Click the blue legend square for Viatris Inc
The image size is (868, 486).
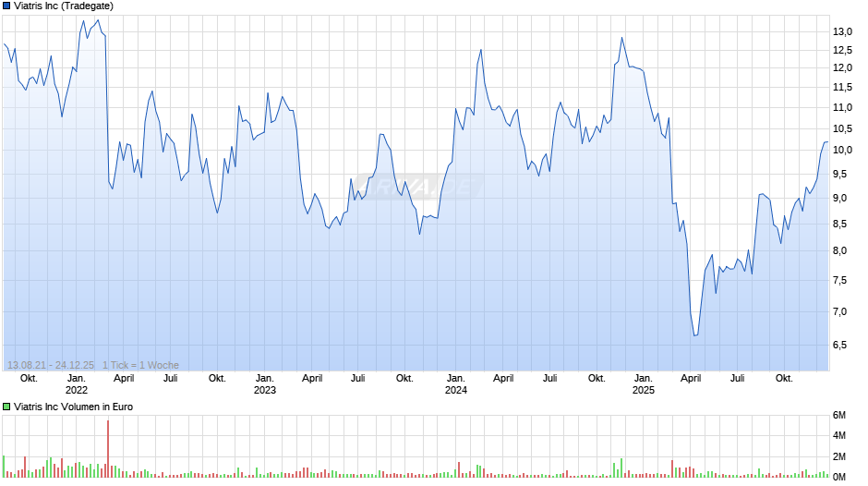(x=6, y=6)
